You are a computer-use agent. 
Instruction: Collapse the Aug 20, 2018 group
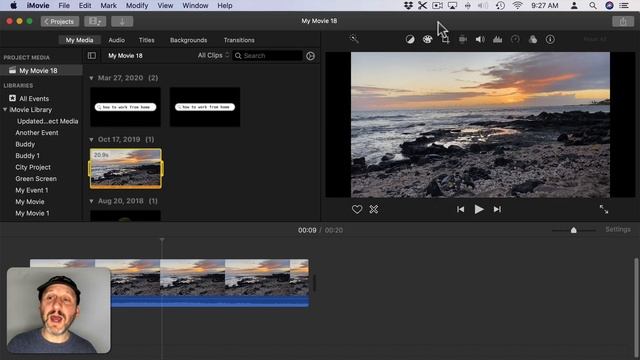[x=91, y=201]
